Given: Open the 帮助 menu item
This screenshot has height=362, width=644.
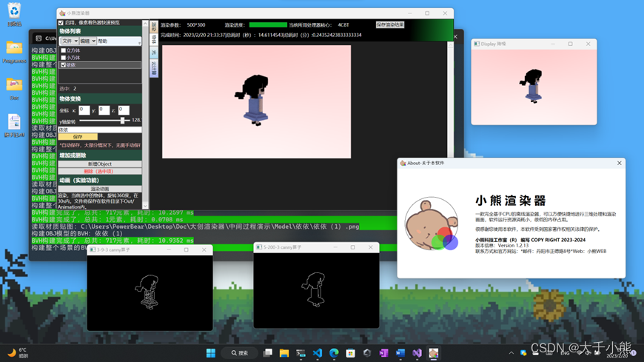Looking at the screenshot, I should [x=102, y=41].
